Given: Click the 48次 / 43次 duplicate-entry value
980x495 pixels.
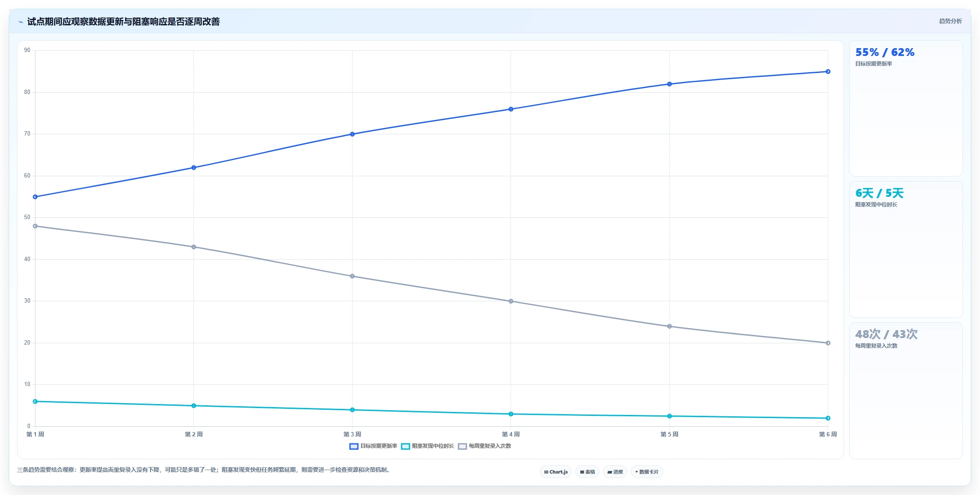Looking at the screenshot, I should tap(886, 335).
